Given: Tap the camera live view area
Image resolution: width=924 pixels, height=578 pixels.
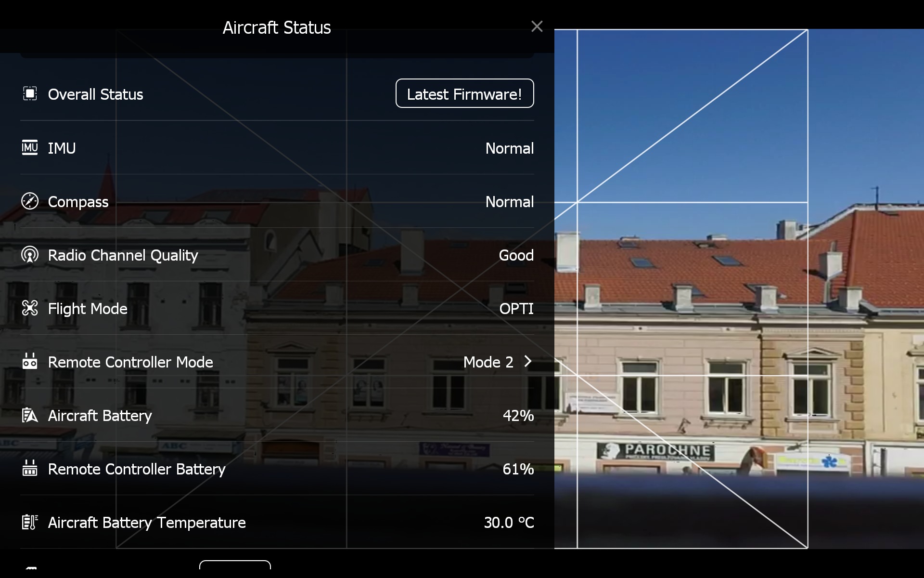Looking at the screenshot, I should coord(739,289).
